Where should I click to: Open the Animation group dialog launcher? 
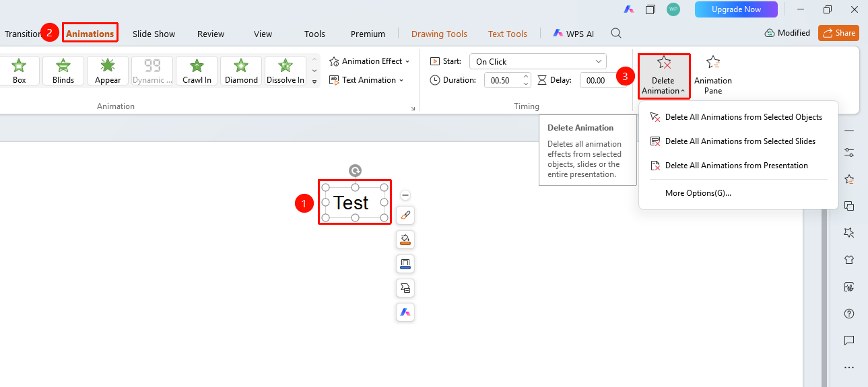[413, 107]
